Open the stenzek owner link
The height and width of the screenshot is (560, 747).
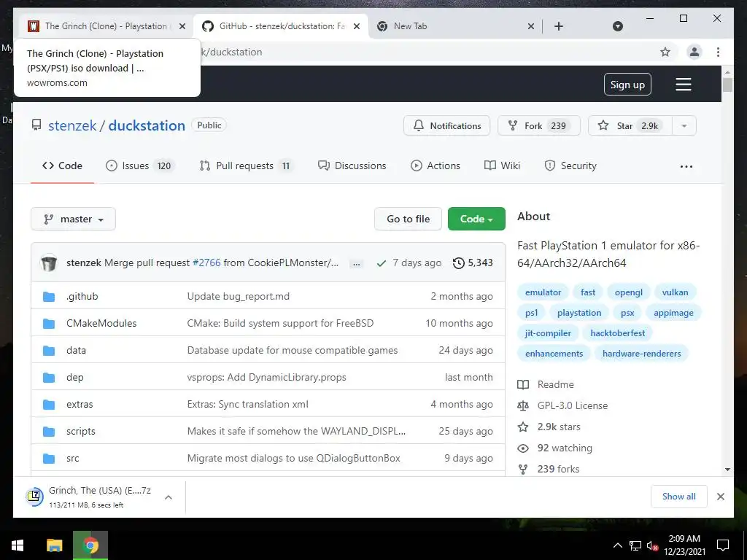[x=72, y=125]
